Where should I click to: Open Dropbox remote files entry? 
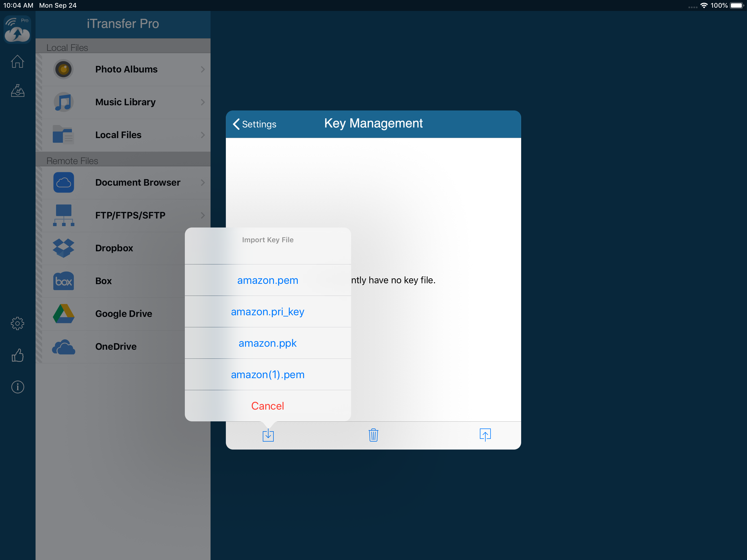114,248
